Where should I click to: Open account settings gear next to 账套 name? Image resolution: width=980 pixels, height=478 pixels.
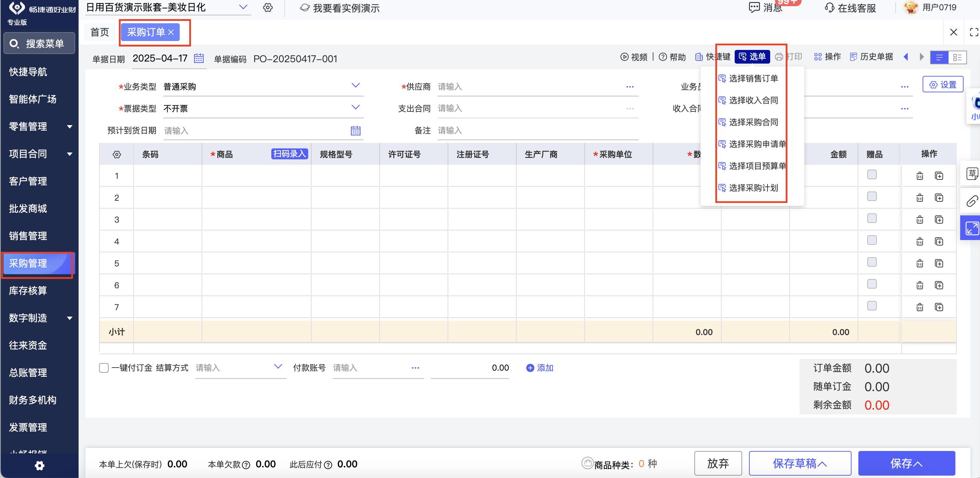[268, 8]
